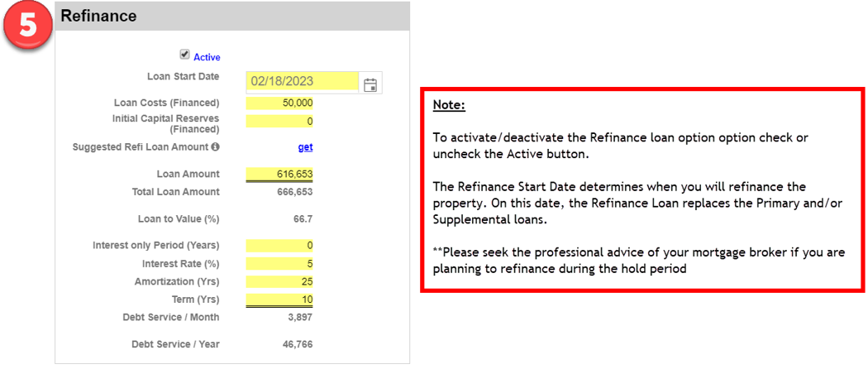Click the underlined Note heading
The image size is (868, 374).
[x=449, y=106]
